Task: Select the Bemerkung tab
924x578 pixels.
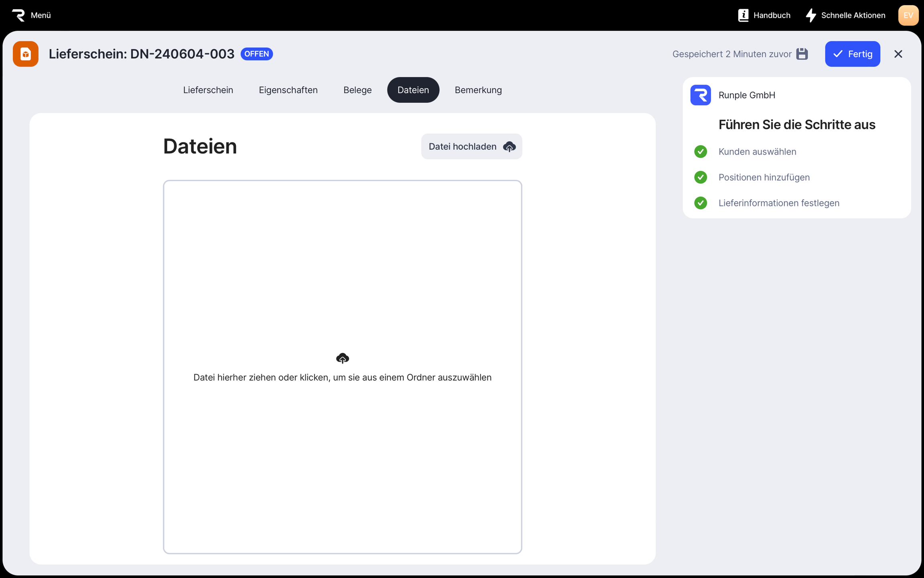Action: [478, 90]
